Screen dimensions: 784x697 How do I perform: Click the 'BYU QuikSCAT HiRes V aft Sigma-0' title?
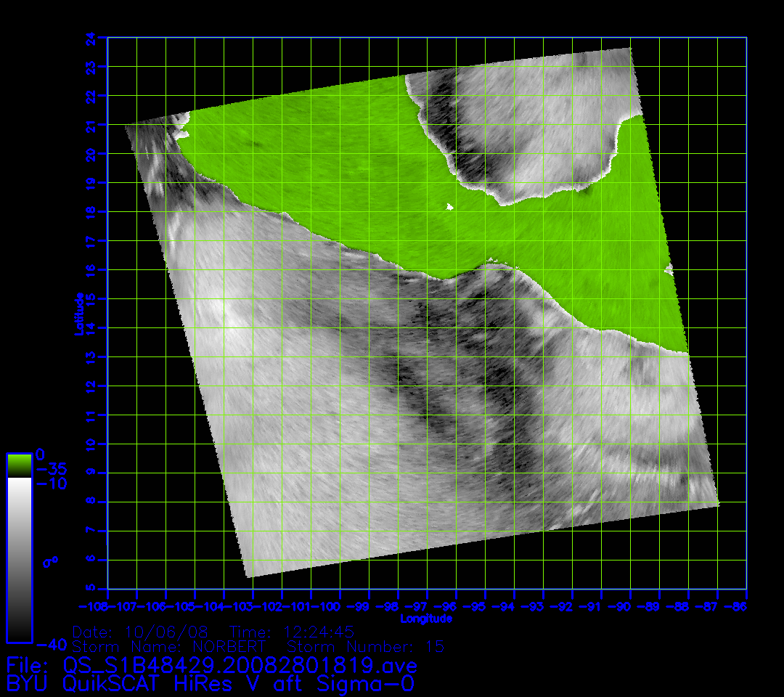[x=211, y=684]
